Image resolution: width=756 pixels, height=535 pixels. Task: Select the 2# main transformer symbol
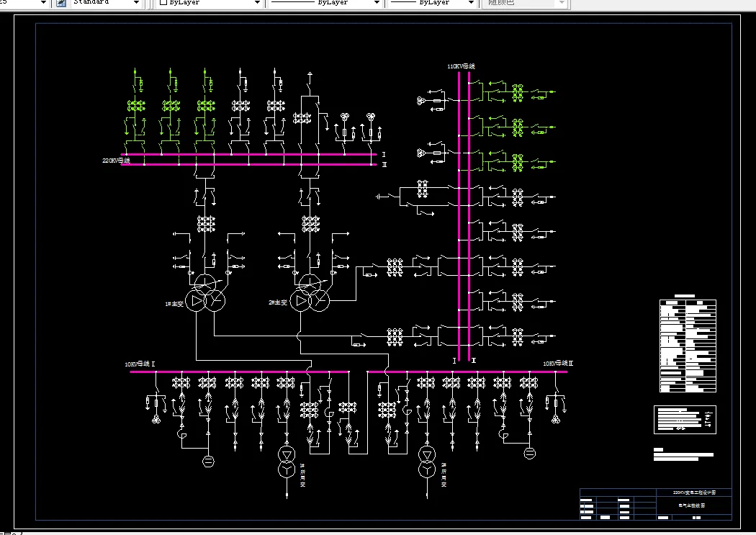[x=310, y=292]
